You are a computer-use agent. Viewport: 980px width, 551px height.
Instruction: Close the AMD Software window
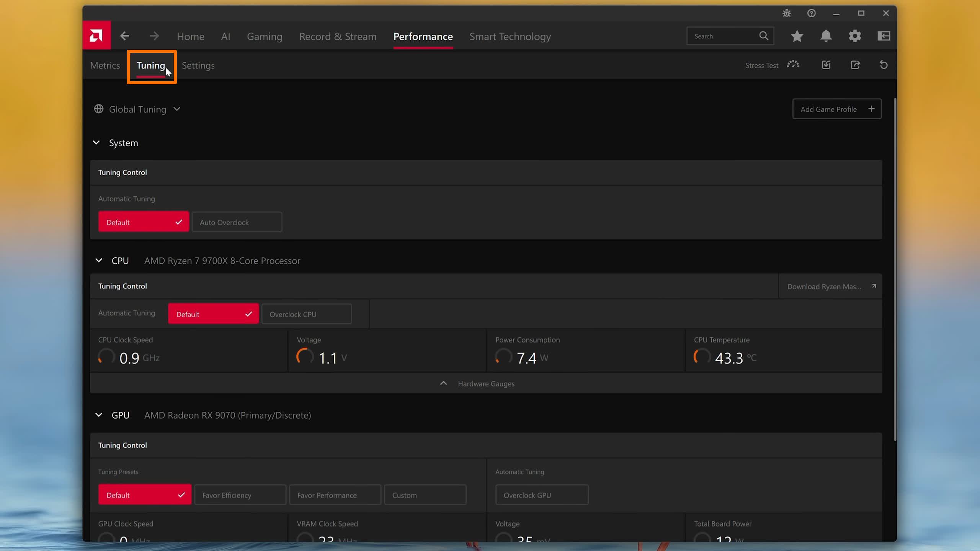pos(886,13)
